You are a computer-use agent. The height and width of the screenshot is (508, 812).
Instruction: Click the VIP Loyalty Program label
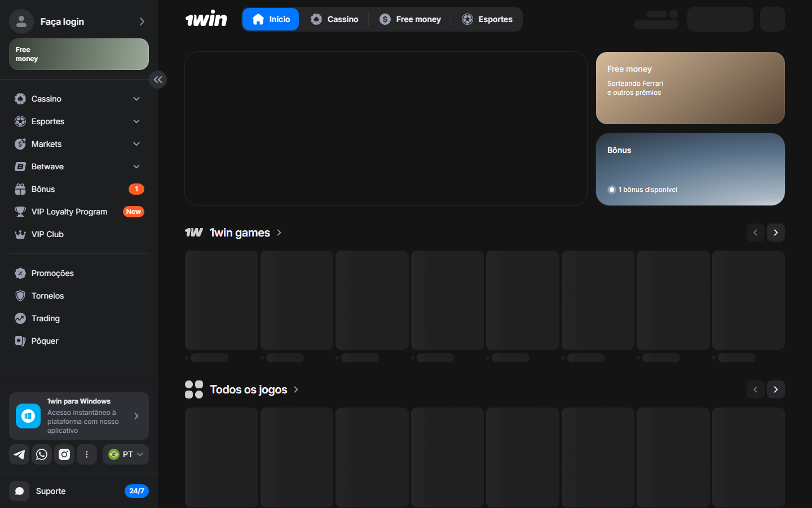(x=69, y=212)
